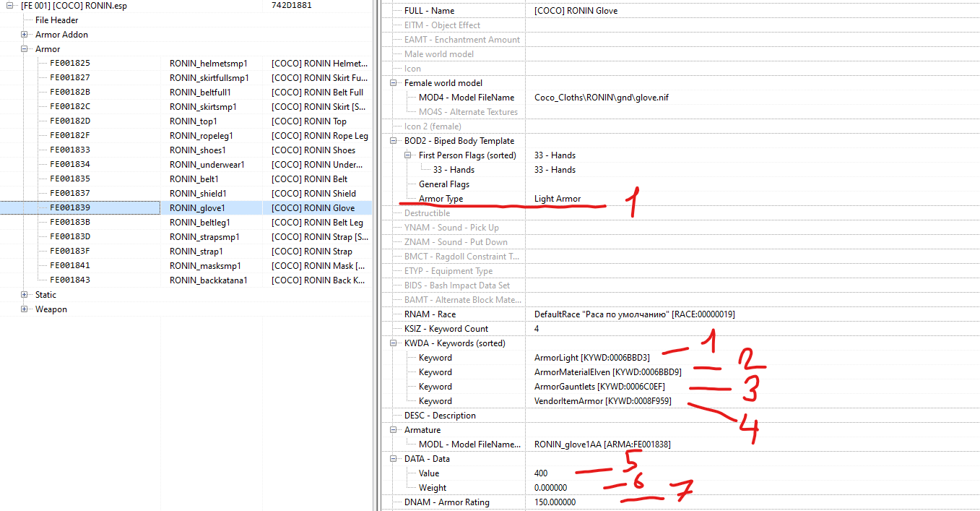Image resolution: width=980 pixels, height=511 pixels.
Task: Click the Light Armor type value
Action: [558, 199]
